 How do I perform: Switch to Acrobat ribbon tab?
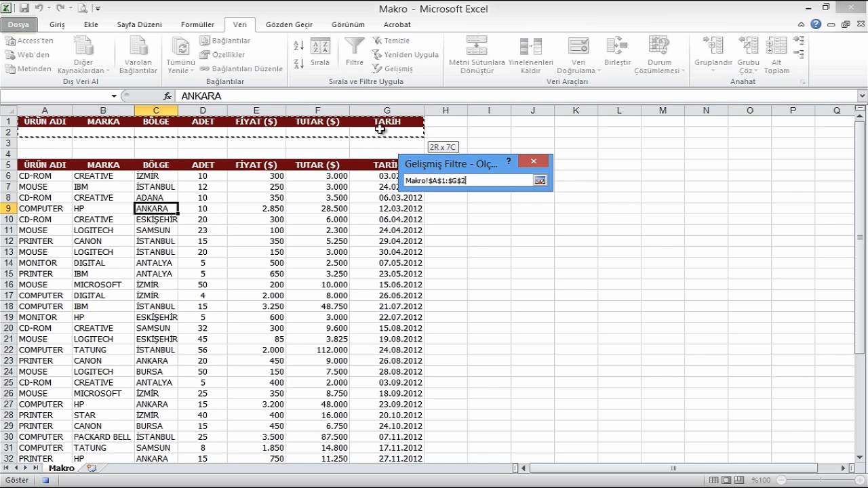click(397, 24)
